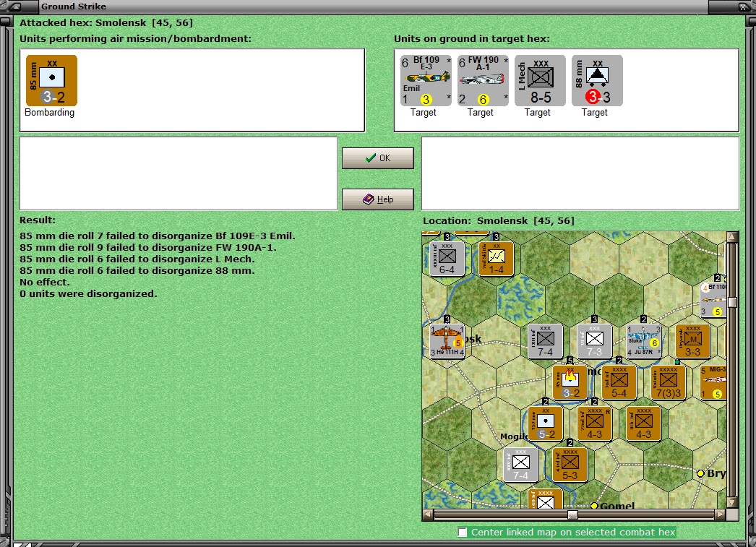Click the map's horizontal scroll right arrow

[x=720, y=514]
